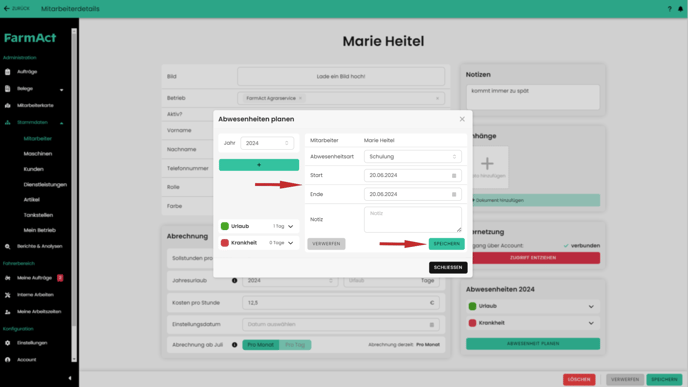This screenshot has height=387, width=688.
Task: Click the Jahresurlaub info icon
Action: [x=234, y=281]
